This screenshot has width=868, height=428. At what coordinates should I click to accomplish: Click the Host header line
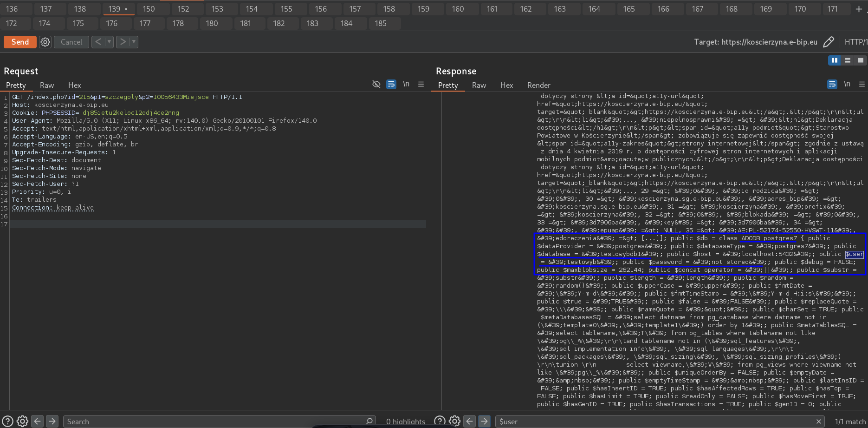point(60,105)
